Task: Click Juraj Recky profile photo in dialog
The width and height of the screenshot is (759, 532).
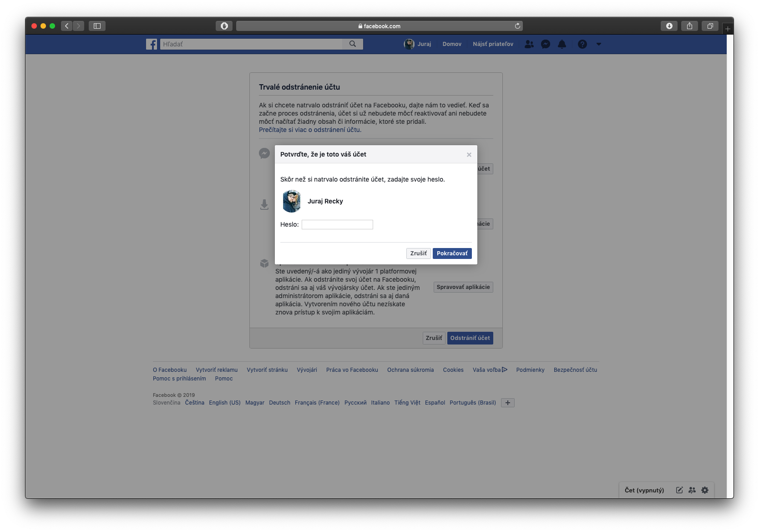Action: coord(291,201)
